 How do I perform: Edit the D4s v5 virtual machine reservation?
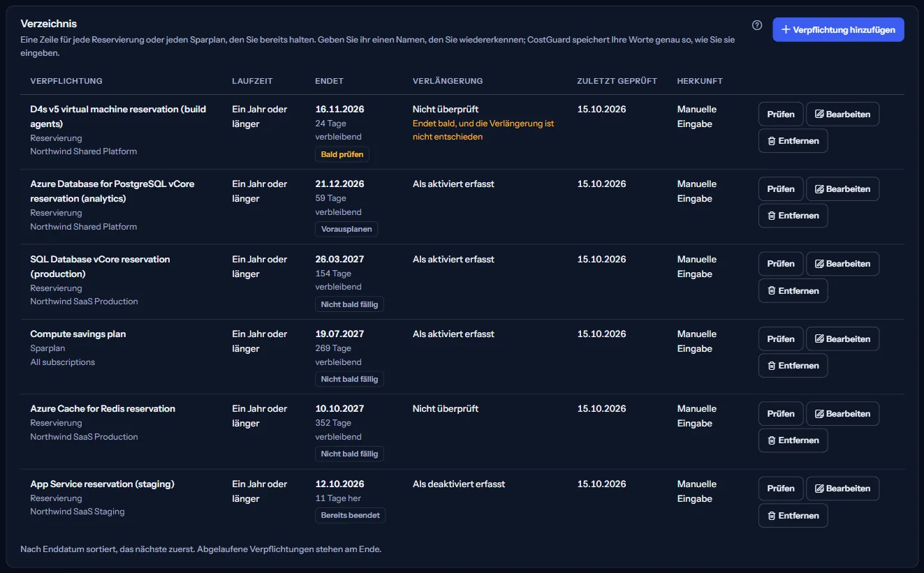click(x=842, y=114)
